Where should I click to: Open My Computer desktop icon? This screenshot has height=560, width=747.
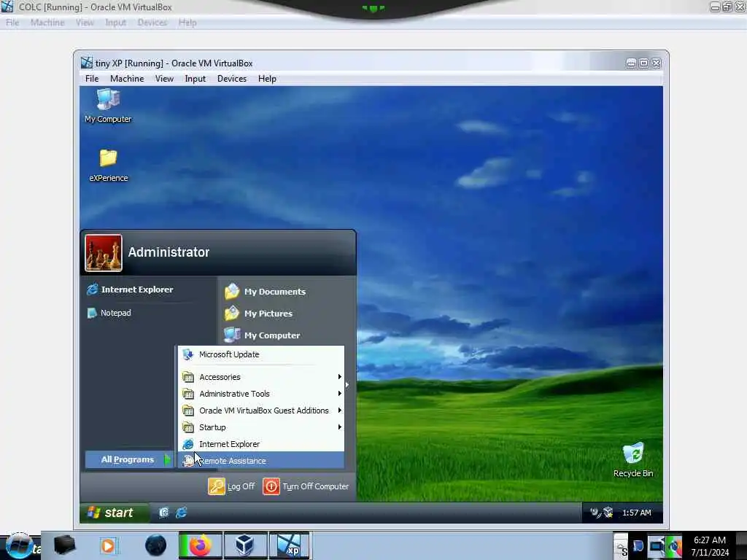pyautogui.click(x=108, y=106)
